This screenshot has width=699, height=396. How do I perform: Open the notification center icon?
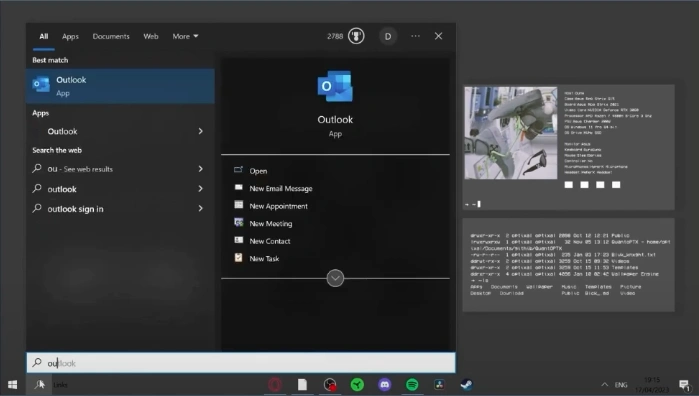[684, 384]
